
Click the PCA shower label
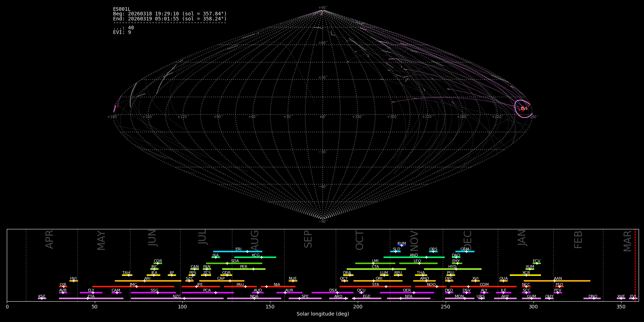pyautogui.click(x=207, y=290)
